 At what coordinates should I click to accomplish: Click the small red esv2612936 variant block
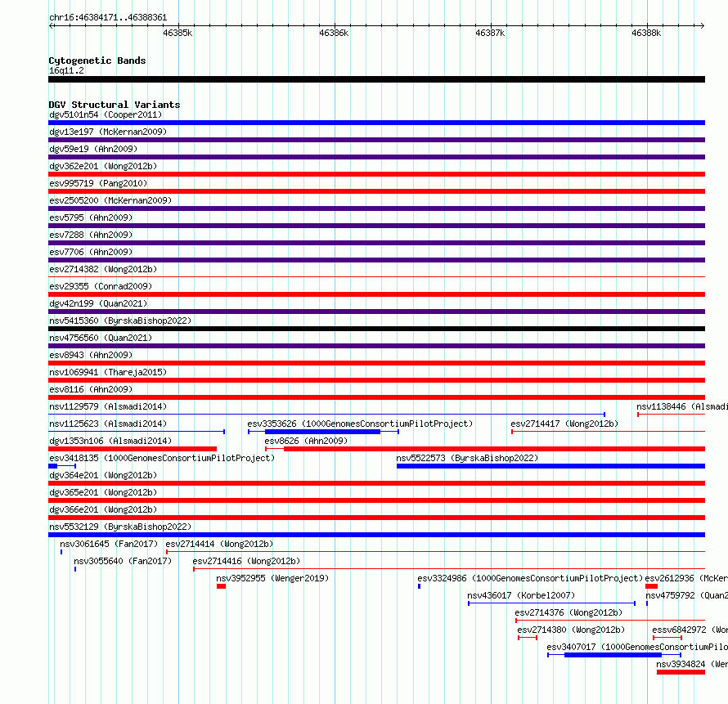tap(651, 586)
